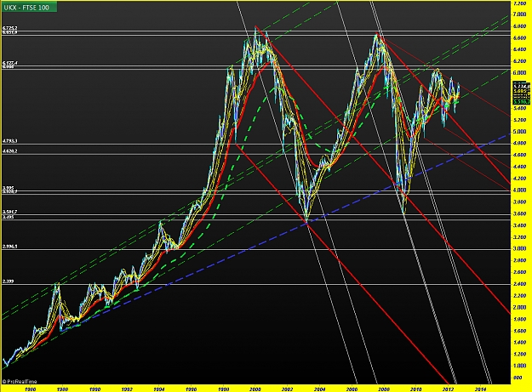
Task: Select the 3.591,7 horizontal level label
Action: click(x=9, y=212)
